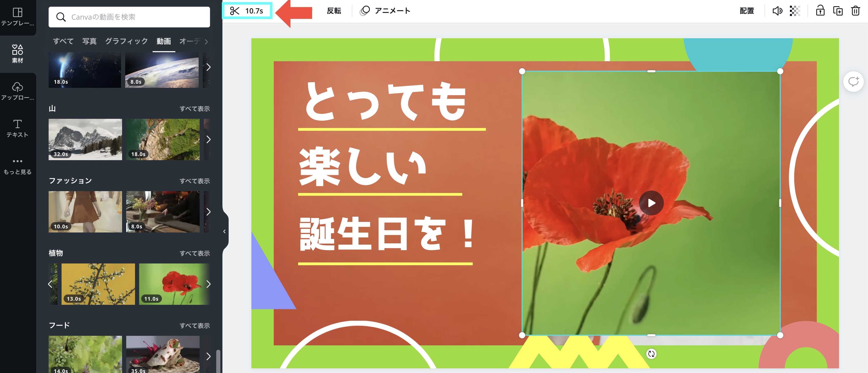This screenshot has height=373, width=868.
Task: Click すべて表示 for the 植物 section
Action: [194, 253]
